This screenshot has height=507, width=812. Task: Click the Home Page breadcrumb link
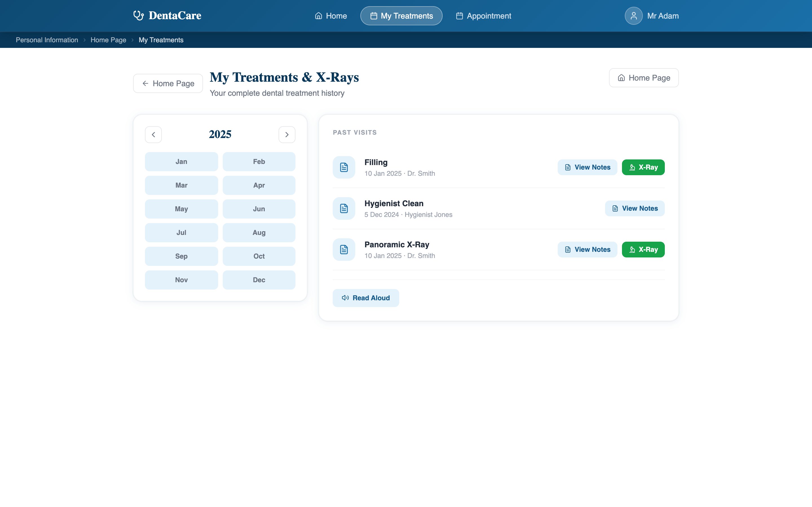[x=108, y=40]
